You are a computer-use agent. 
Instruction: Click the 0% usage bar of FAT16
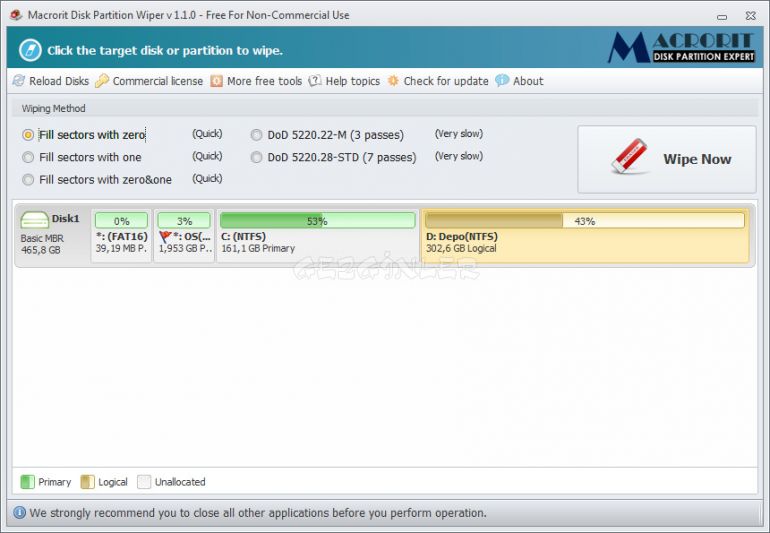coord(121,221)
